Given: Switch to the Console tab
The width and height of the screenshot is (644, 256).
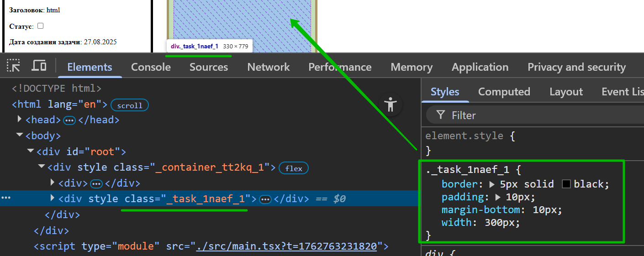Looking at the screenshot, I should click(151, 67).
